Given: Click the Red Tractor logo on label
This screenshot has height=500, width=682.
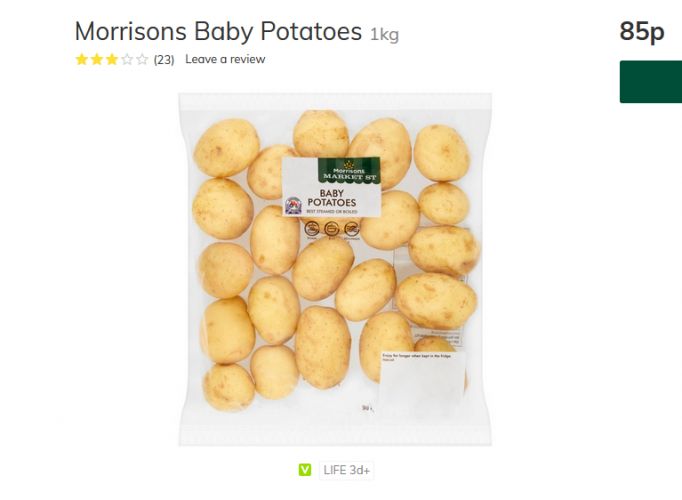Looking at the screenshot, I should tap(293, 205).
